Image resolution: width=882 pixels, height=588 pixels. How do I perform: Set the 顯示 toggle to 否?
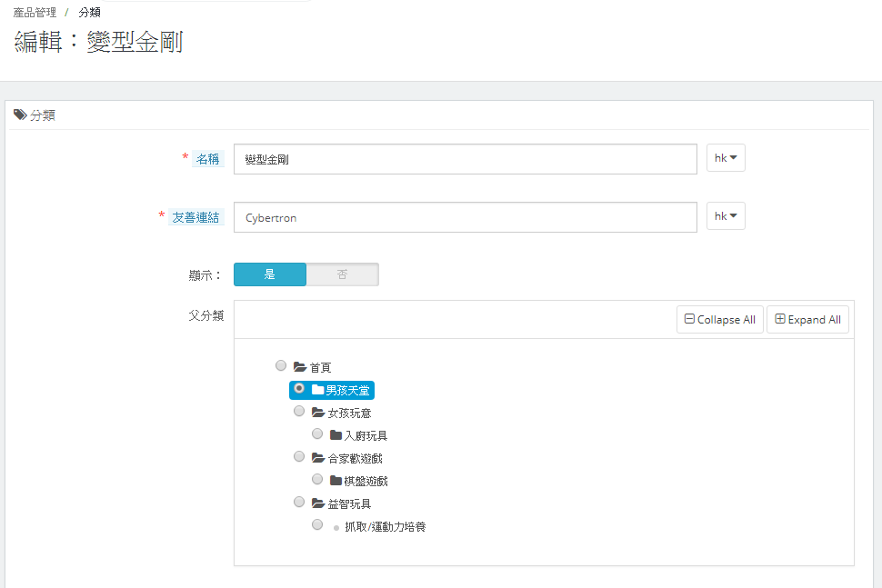(x=343, y=274)
